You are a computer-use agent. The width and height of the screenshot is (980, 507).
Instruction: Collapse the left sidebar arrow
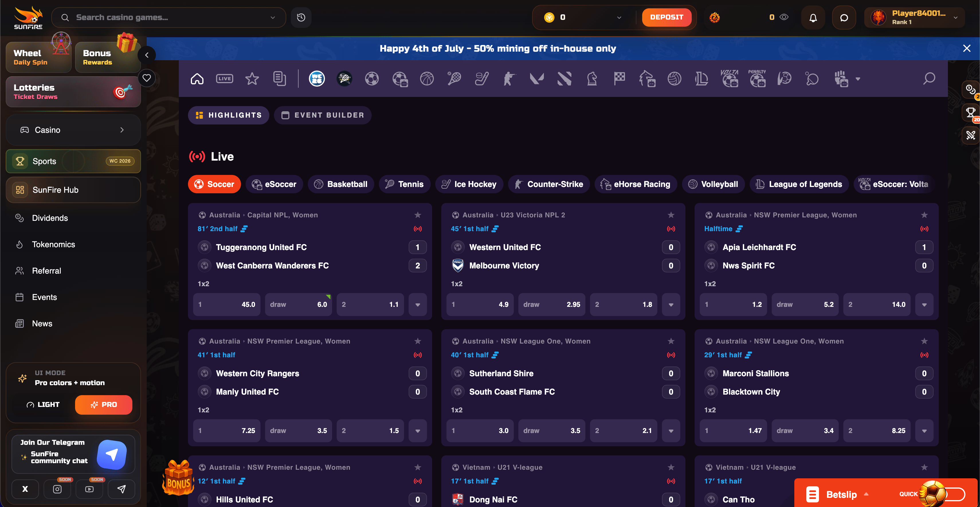pos(146,55)
